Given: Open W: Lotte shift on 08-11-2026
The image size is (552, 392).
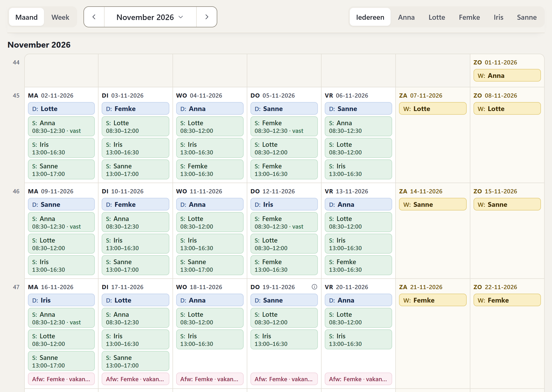Looking at the screenshot, I should point(507,109).
